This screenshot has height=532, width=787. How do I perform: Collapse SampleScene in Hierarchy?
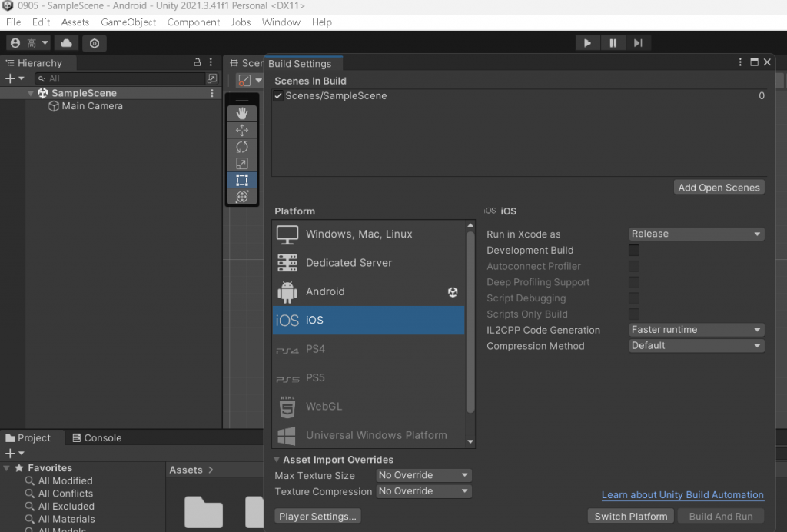(31, 93)
